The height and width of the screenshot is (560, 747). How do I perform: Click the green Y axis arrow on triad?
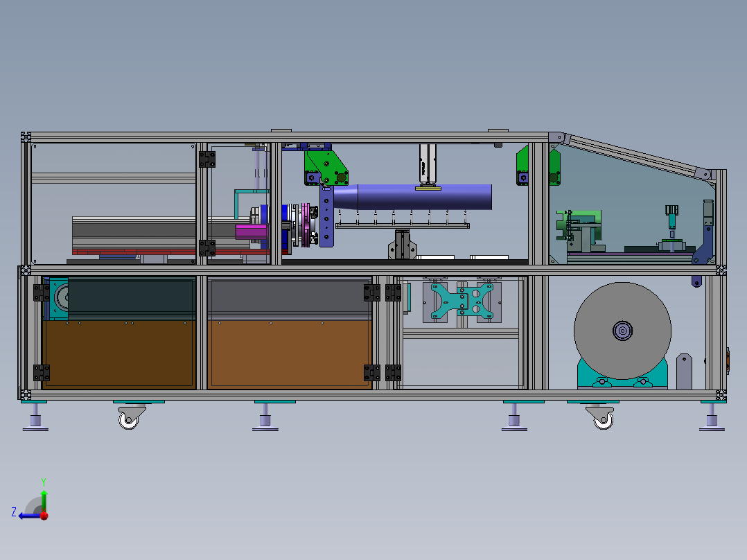[x=44, y=500]
